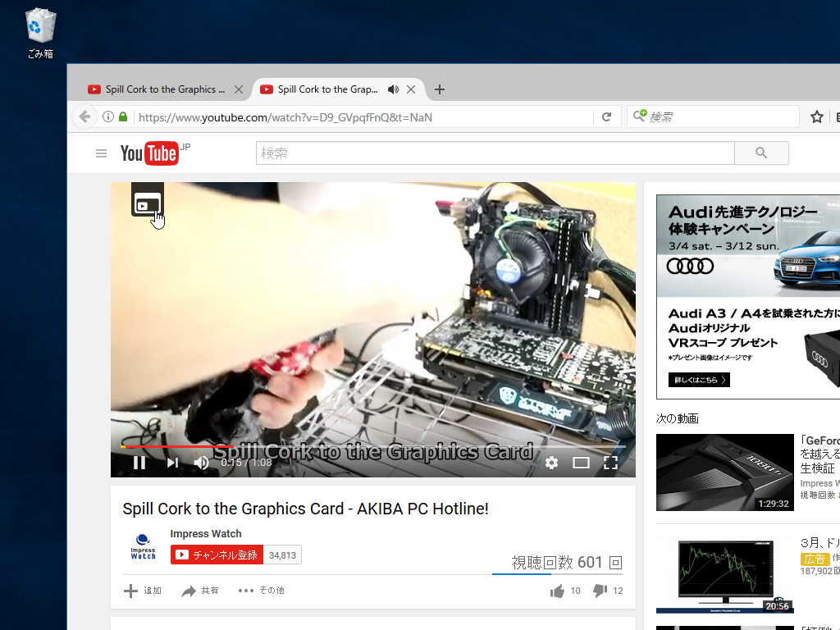This screenshot has height=630, width=840.
Task: Click the picture-in-picture overlay icon on video
Action: [x=148, y=202]
